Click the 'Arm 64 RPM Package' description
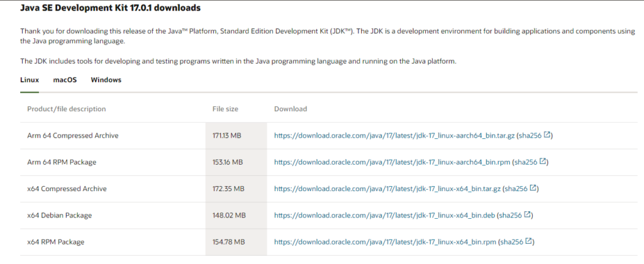644x264 pixels. click(62, 162)
